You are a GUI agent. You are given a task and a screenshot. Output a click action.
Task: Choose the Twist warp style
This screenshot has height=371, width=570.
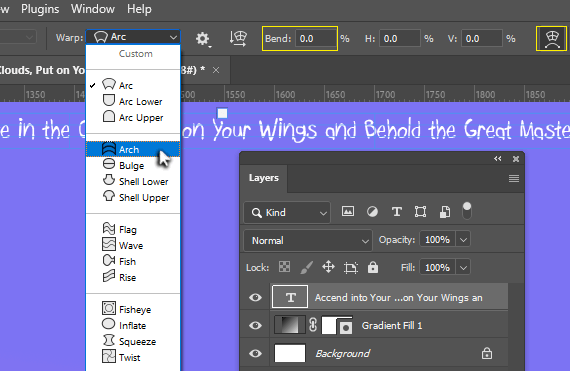click(x=133, y=357)
